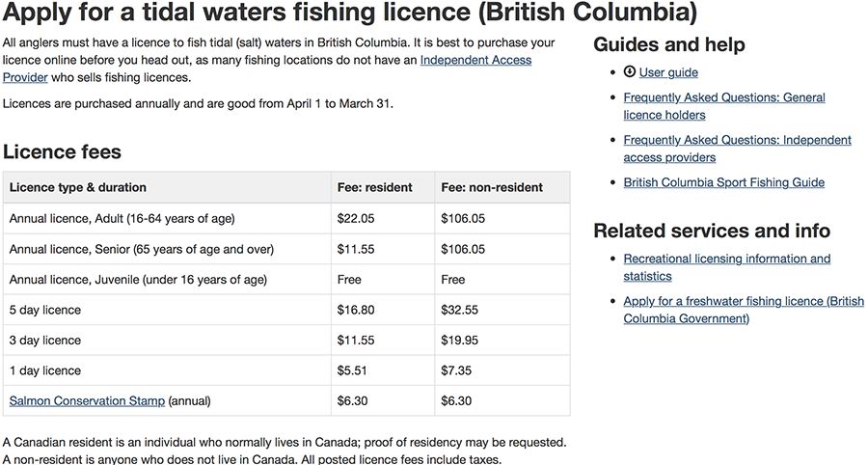868x465 pixels.
Task: Open Frequently Asked Questions: Independent access providers
Action: coord(738,149)
